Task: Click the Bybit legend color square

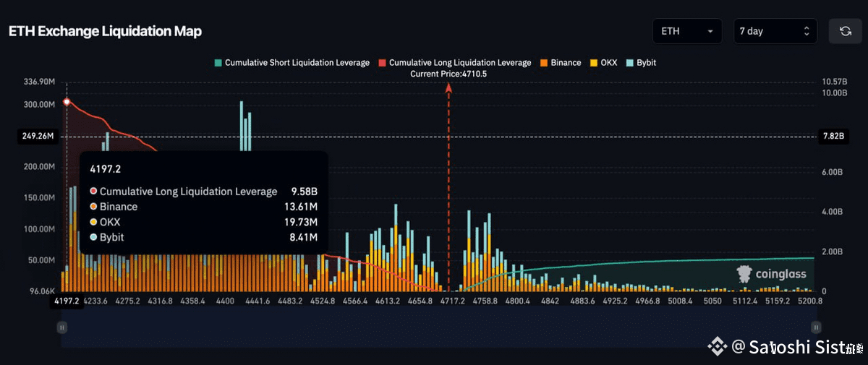Action: (630, 63)
